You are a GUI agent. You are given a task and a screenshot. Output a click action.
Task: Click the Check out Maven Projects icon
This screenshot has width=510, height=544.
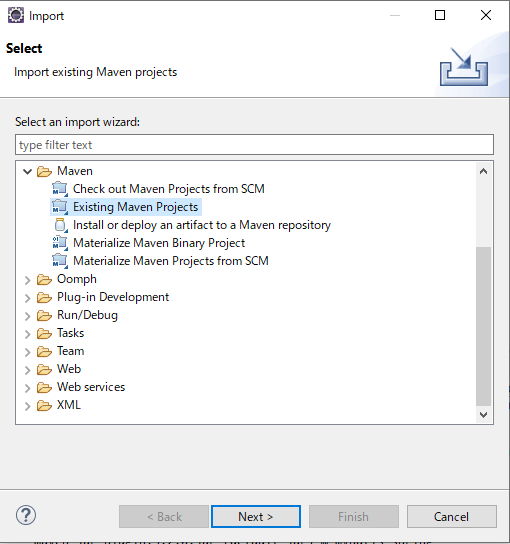point(60,189)
